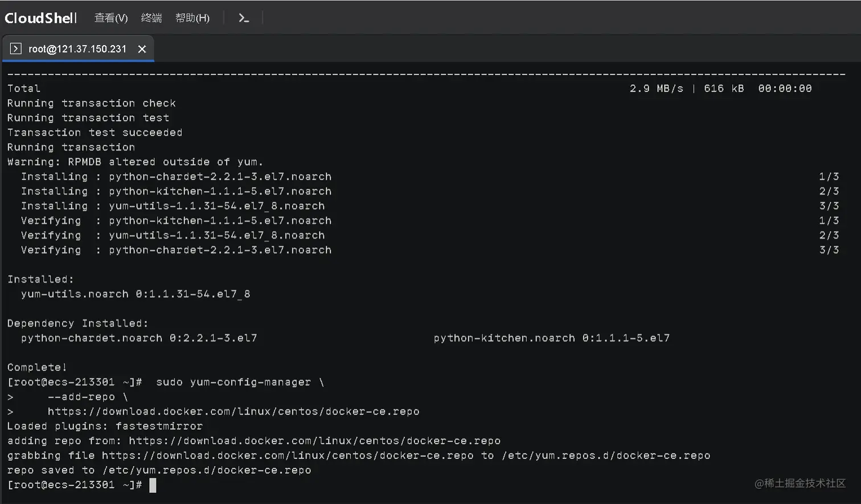This screenshot has height=504, width=861.
Task: Click "python-chardet.noarch 0:2.2.1-3.el7" text
Action: pyautogui.click(x=139, y=338)
